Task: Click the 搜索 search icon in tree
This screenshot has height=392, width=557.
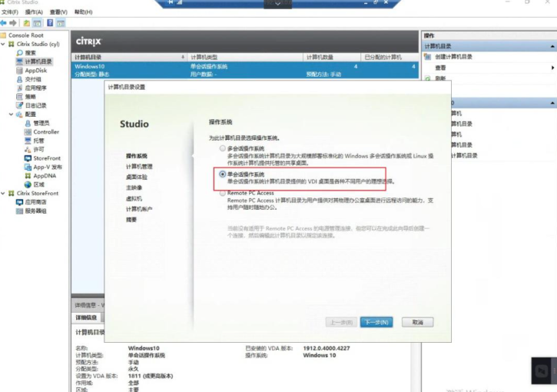Action: 20,53
